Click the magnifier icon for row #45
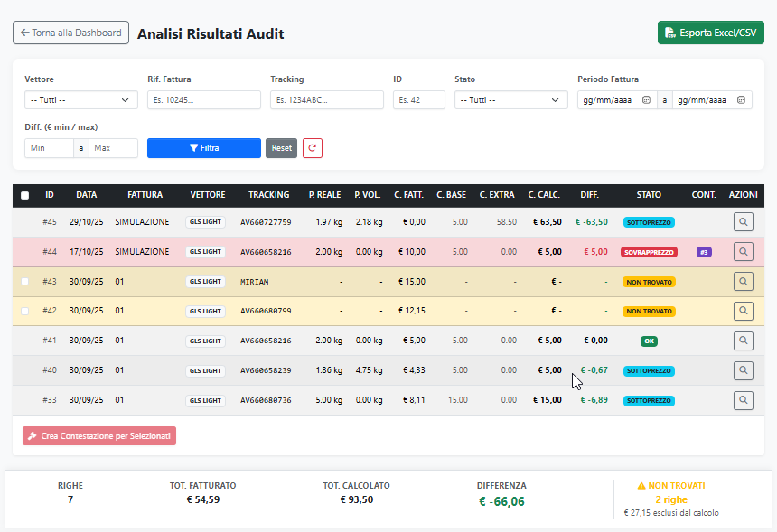This screenshot has width=777, height=532. tap(744, 221)
